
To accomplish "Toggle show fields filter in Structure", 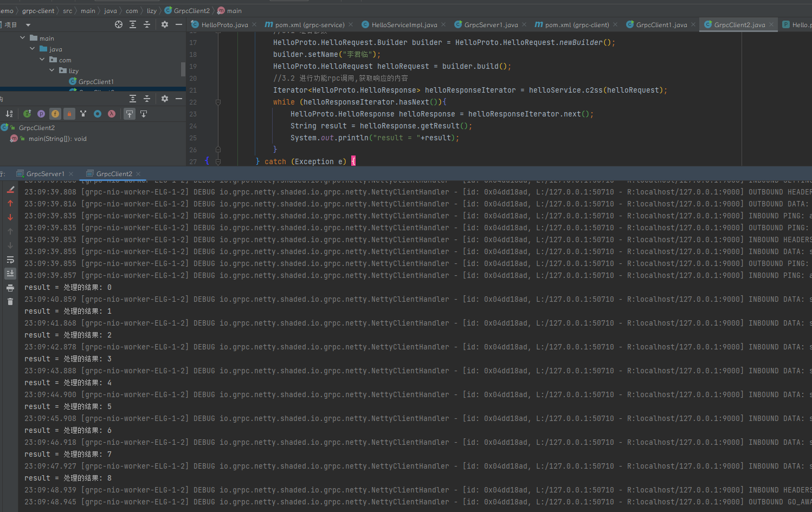I will 55,114.
